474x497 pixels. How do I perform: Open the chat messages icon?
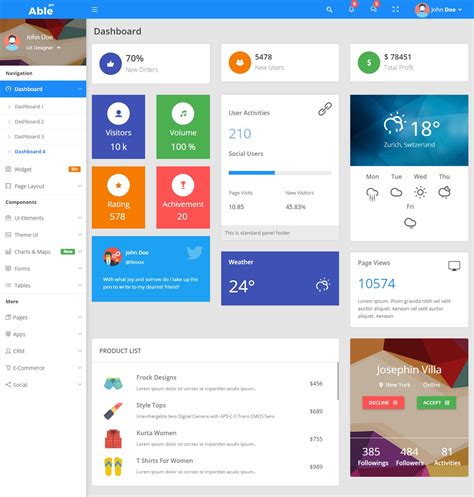[373, 9]
